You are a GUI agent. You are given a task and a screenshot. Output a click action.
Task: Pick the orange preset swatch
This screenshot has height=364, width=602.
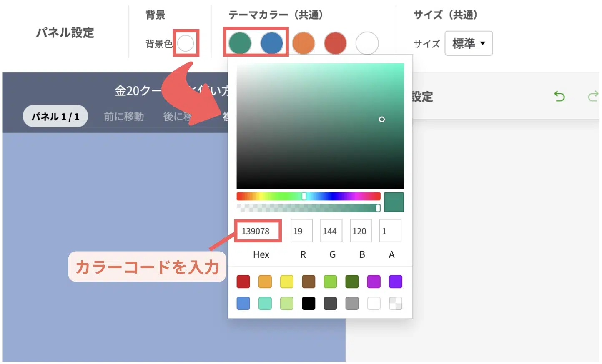(x=265, y=282)
